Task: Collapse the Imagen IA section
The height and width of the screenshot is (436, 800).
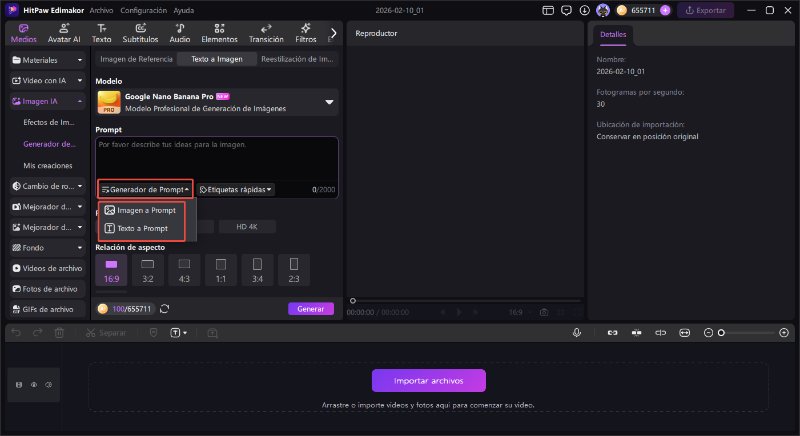Action: coord(47,101)
